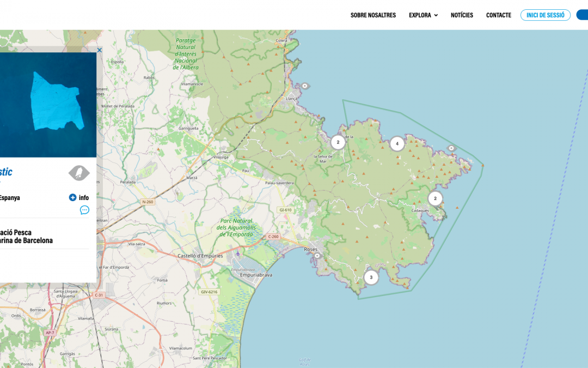Expand the EXPLORA dropdown menu

423,15
